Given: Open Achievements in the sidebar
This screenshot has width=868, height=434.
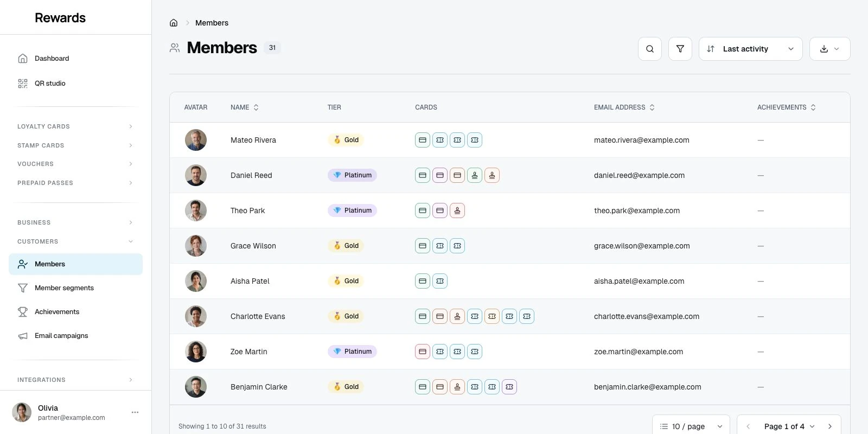Looking at the screenshot, I should point(75,312).
